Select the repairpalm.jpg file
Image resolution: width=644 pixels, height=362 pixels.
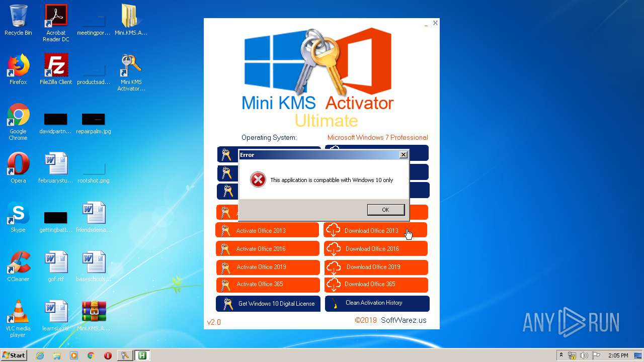coord(94,123)
